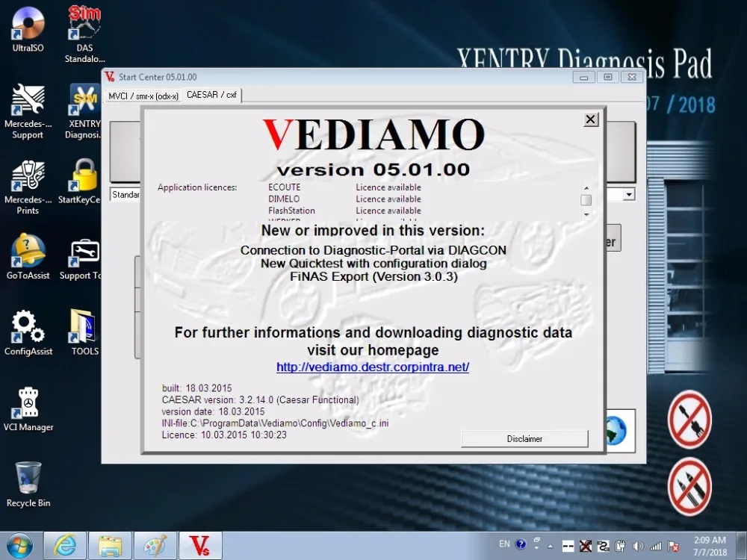The width and height of the screenshot is (747, 560).
Task: Open the Standard dropdown arrow in Start Center
Action: (x=629, y=194)
